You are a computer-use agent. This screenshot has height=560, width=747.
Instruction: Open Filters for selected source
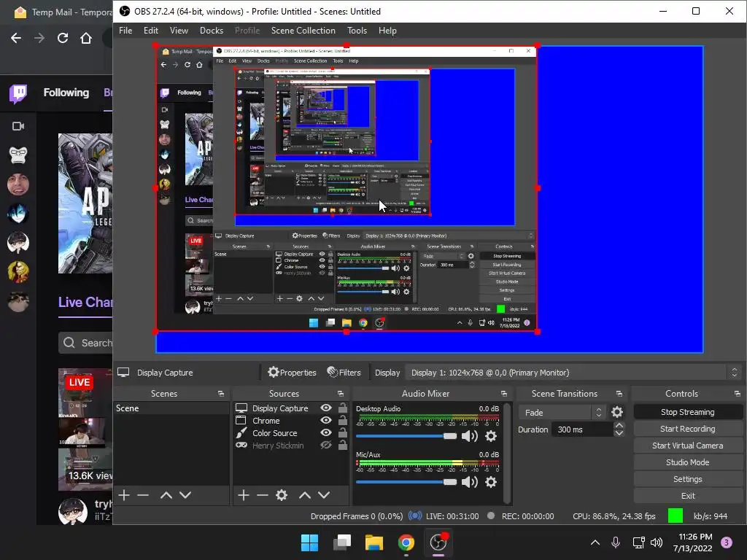[344, 373]
